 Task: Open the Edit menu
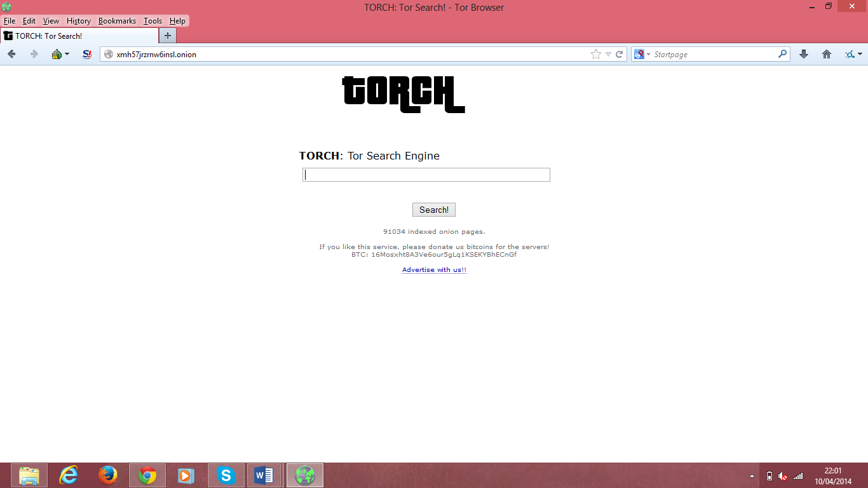click(29, 21)
